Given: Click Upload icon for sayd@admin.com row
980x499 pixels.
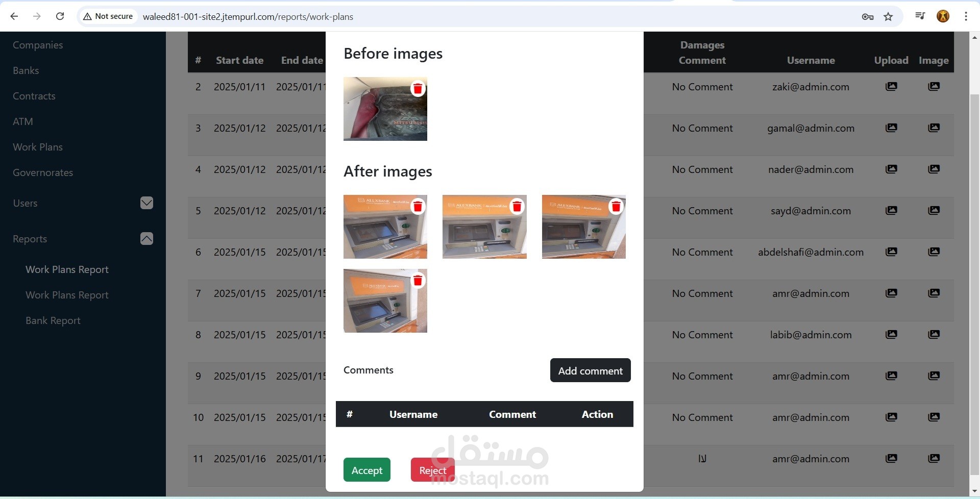Looking at the screenshot, I should coord(891,211).
